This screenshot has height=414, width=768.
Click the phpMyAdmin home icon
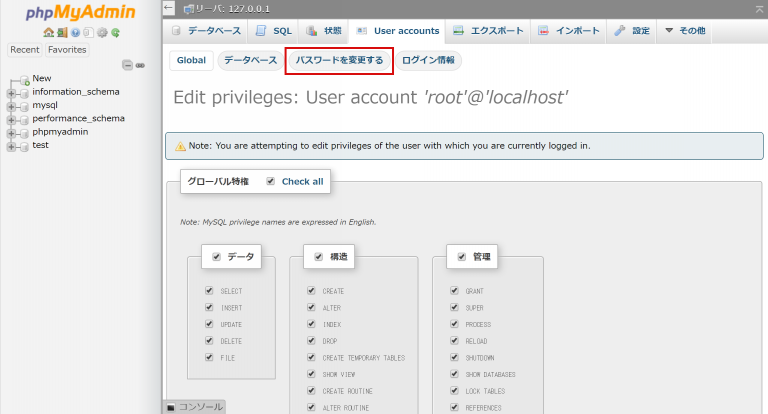[48, 33]
